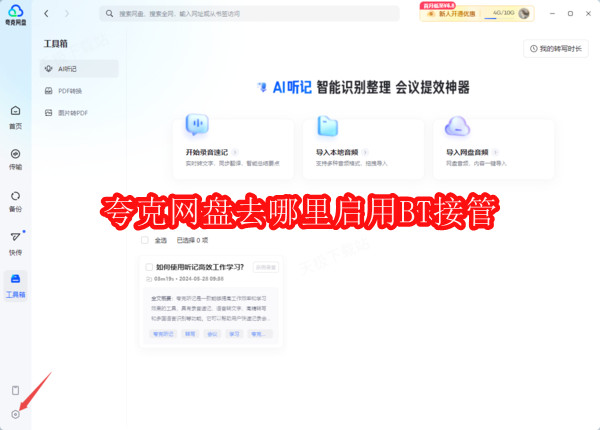Expand chevron next to 导入本地音频
The image size is (600, 430).
365,152
